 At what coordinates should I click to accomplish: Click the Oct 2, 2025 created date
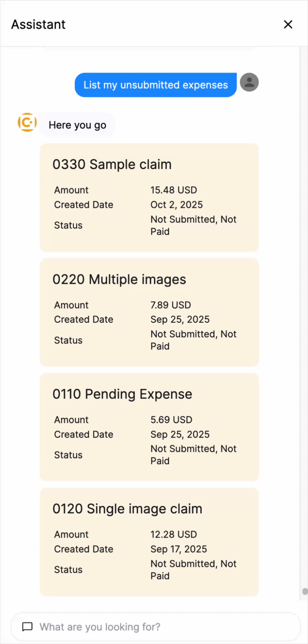point(177,205)
